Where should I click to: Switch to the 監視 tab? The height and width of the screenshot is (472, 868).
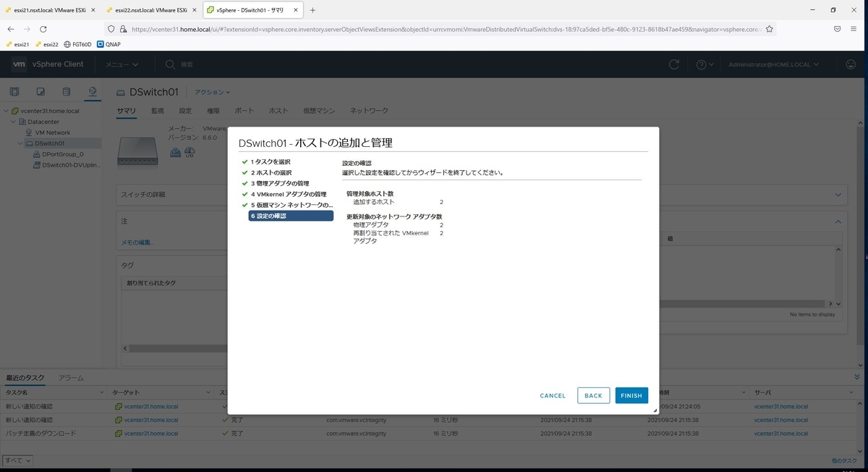click(157, 111)
